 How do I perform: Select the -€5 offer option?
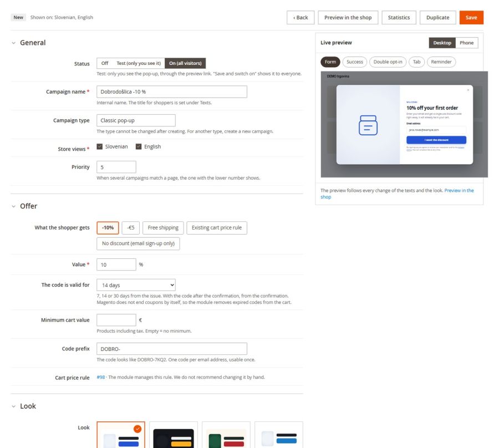pyautogui.click(x=130, y=228)
